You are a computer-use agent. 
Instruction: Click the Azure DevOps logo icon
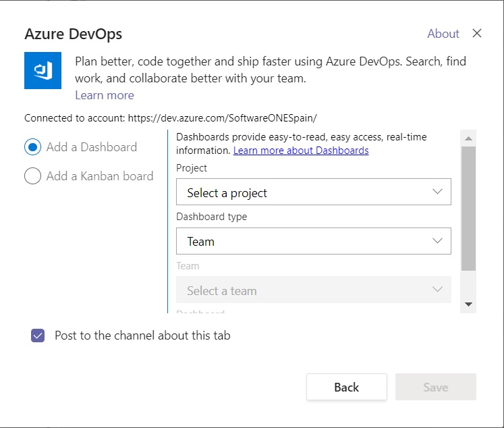[43, 70]
